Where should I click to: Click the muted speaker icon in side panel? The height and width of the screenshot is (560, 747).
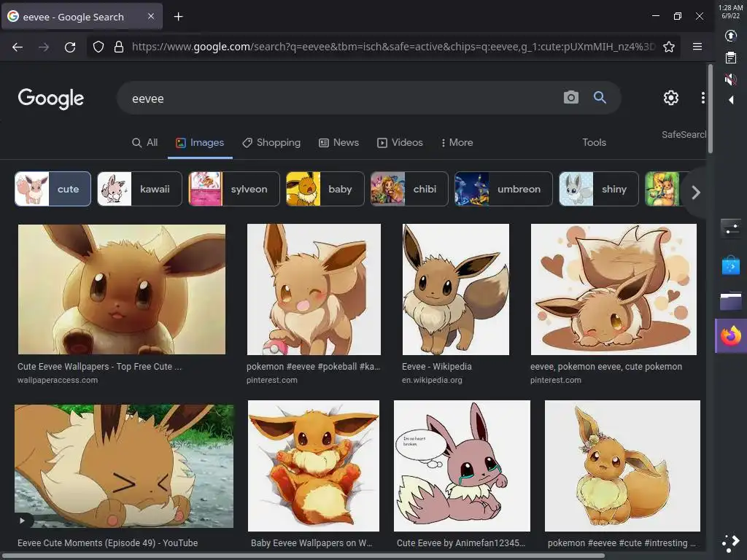click(731, 79)
